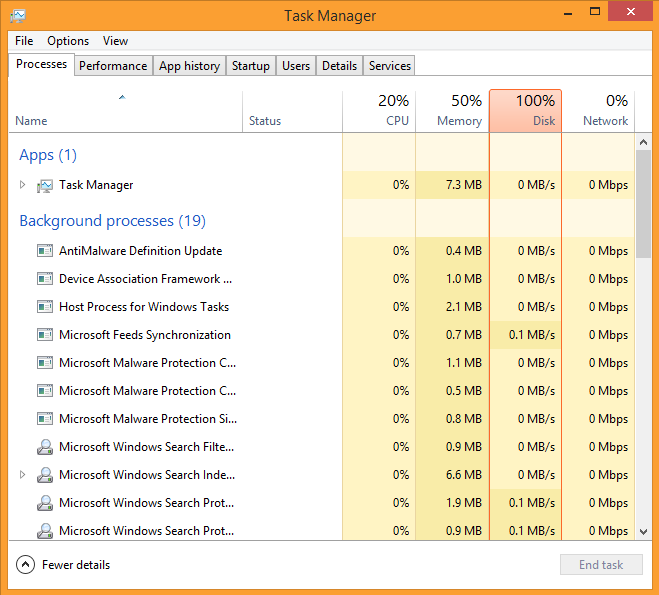
Task: Select the Apps (1) group heading
Action: coord(48,155)
